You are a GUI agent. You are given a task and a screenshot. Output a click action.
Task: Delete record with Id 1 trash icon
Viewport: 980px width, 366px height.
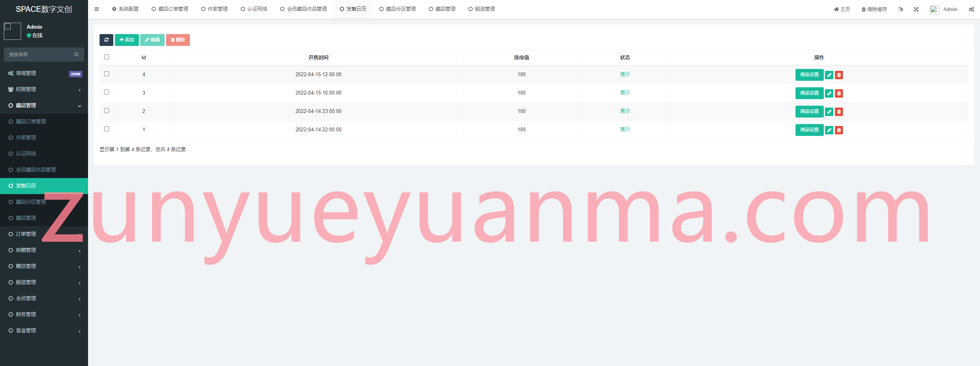click(x=839, y=130)
